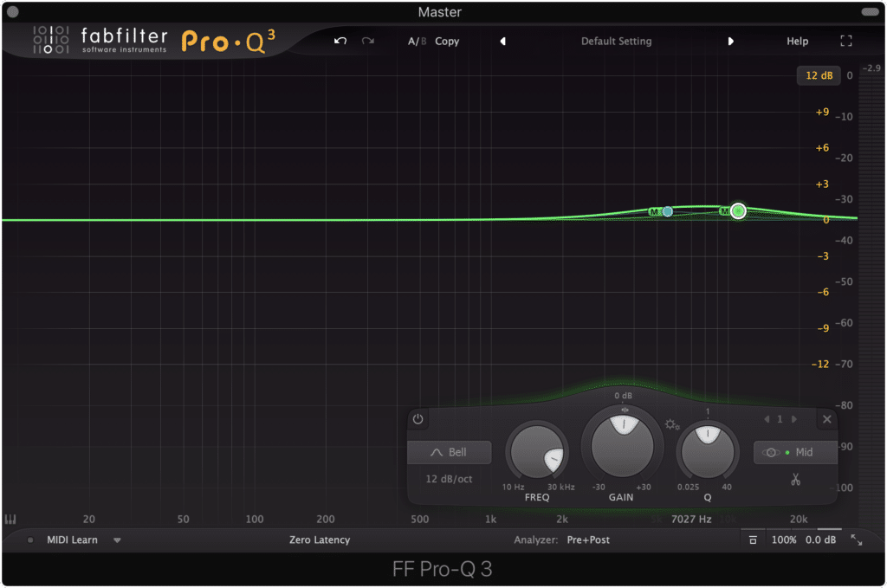Click the "0 dB" value above GAIN knob
This screenshot has width=887, height=588.
coord(623,396)
